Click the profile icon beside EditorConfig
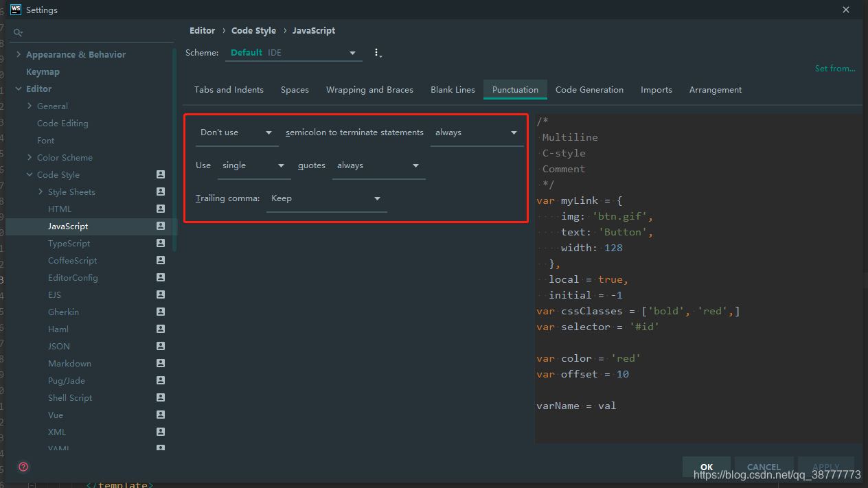Screen dimensions: 868x488 (x=161, y=277)
